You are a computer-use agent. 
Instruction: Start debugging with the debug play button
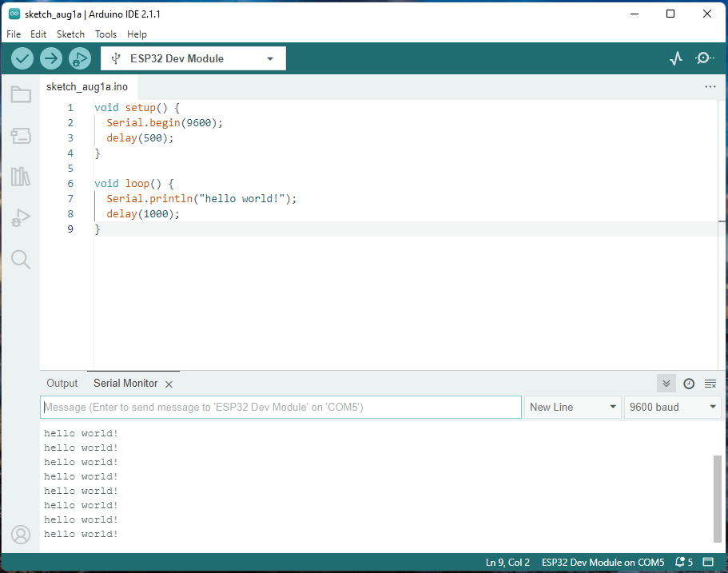point(80,58)
